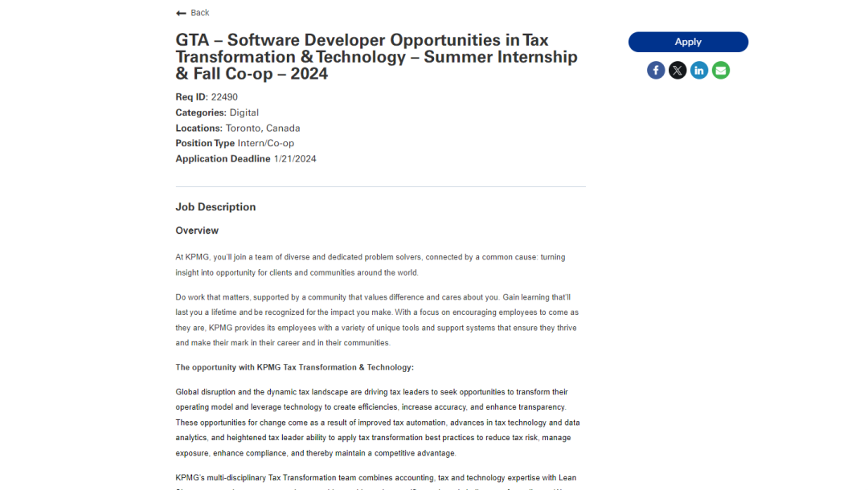Click the Categories value Digital
The image size is (868, 490).
tap(244, 112)
